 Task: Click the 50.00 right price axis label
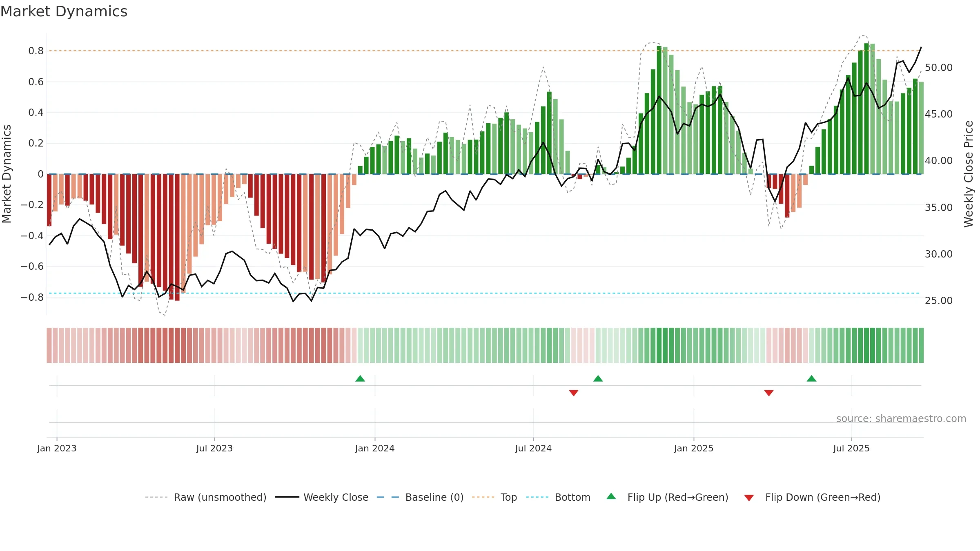click(939, 68)
